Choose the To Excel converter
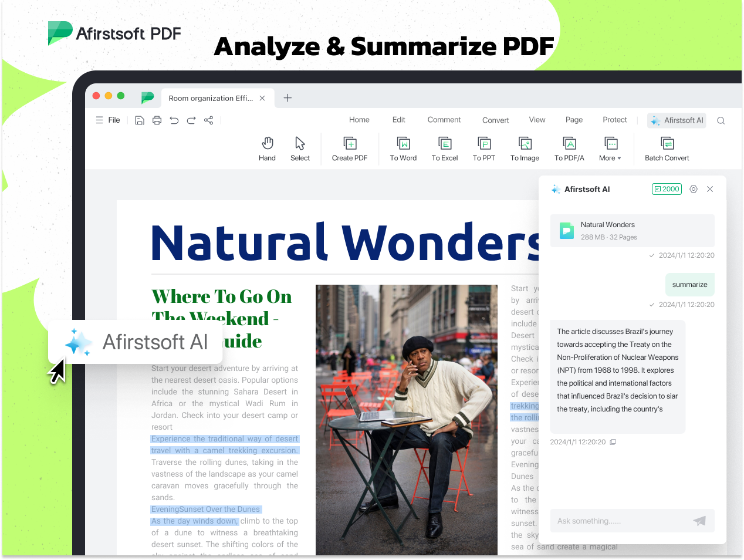 click(445, 149)
